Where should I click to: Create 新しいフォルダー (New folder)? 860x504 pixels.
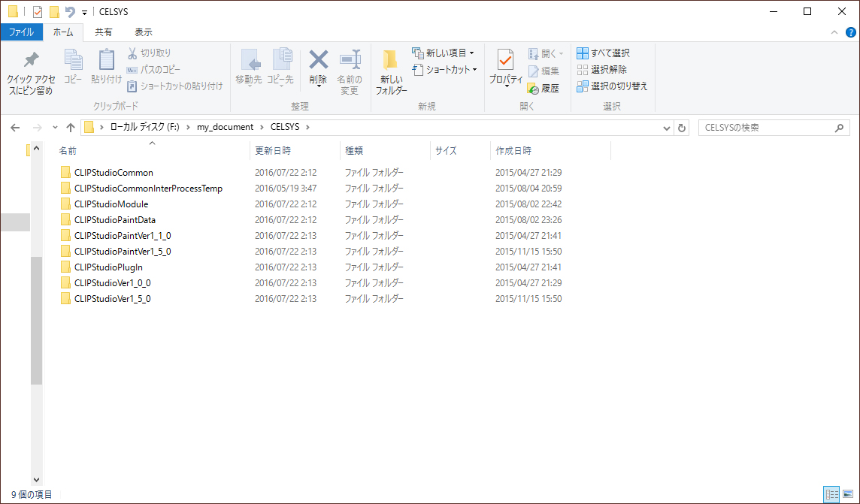point(391,72)
